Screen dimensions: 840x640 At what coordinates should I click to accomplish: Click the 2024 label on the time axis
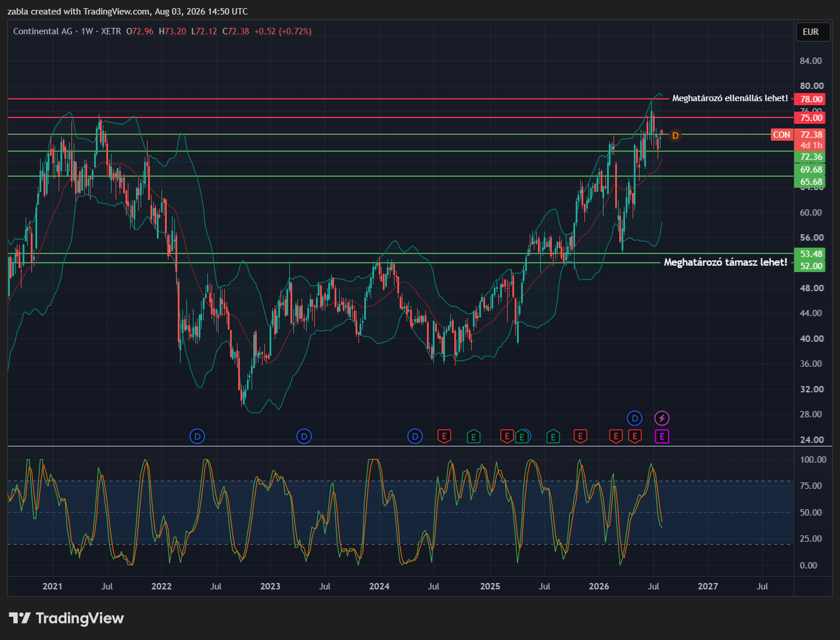click(379, 586)
